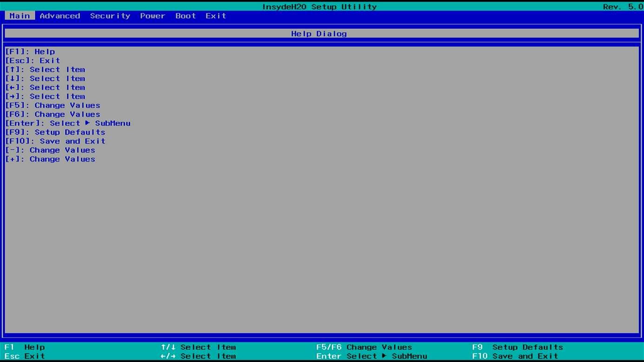Click the up-arrow Select Item line

tap(45, 70)
